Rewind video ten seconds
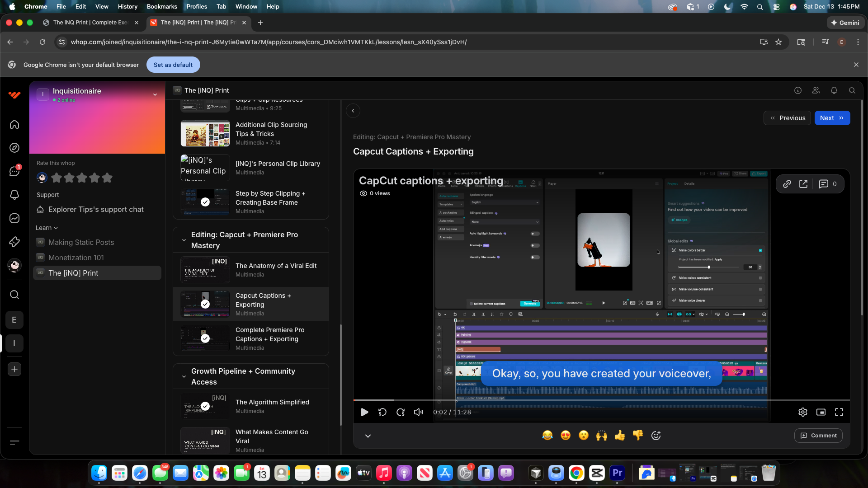This screenshot has width=868, height=488. [x=382, y=412]
